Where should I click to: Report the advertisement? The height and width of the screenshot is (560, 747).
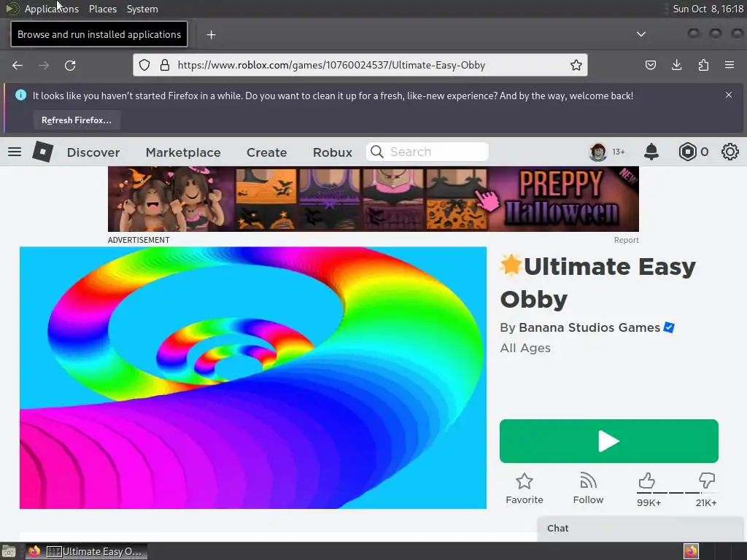pos(626,240)
